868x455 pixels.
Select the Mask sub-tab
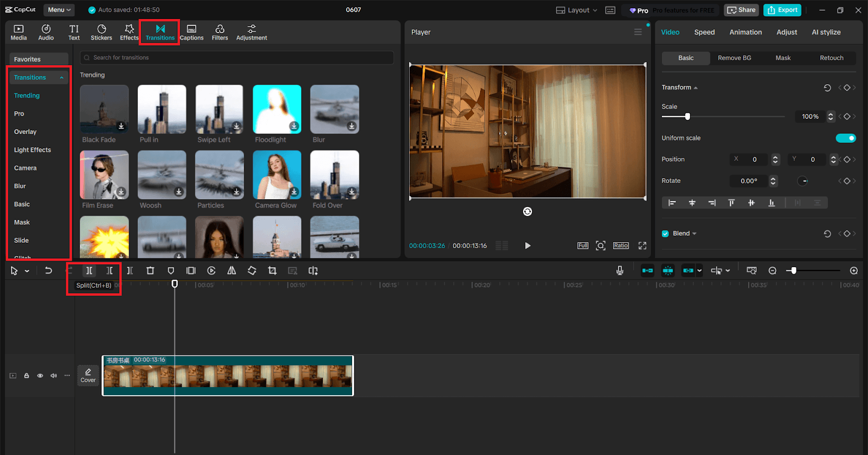pos(783,58)
